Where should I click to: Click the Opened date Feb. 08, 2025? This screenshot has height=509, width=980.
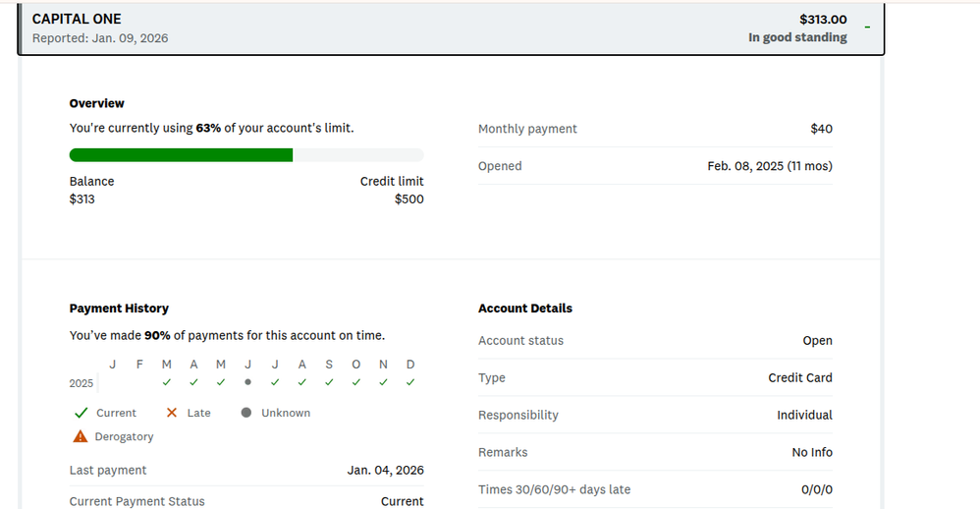click(770, 166)
